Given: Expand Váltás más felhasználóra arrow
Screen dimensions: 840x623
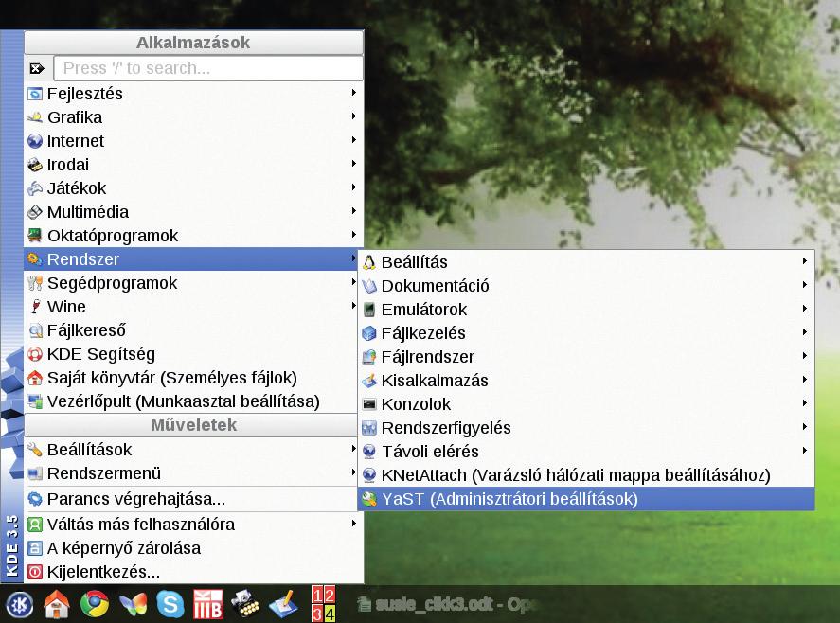Looking at the screenshot, I should 354,523.
